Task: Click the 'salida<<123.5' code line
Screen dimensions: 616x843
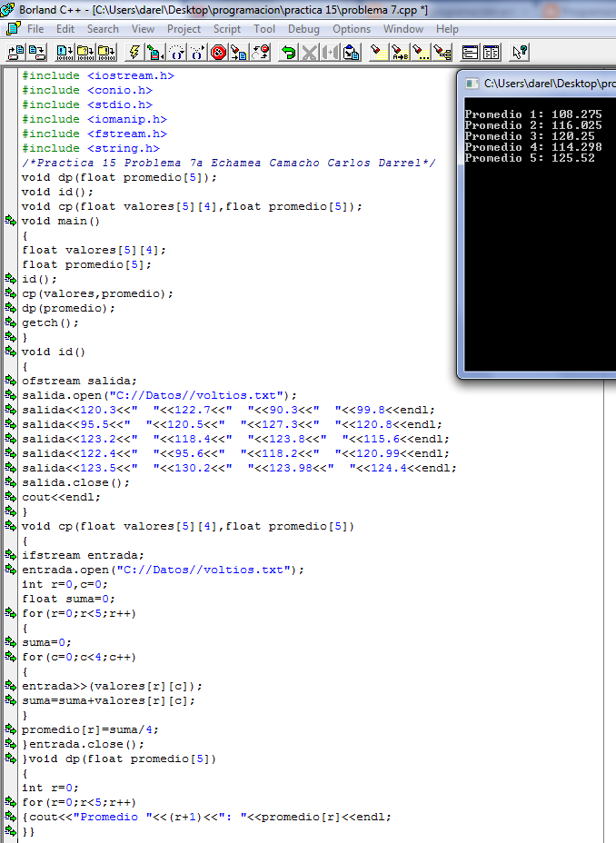Action: [x=239, y=468]
